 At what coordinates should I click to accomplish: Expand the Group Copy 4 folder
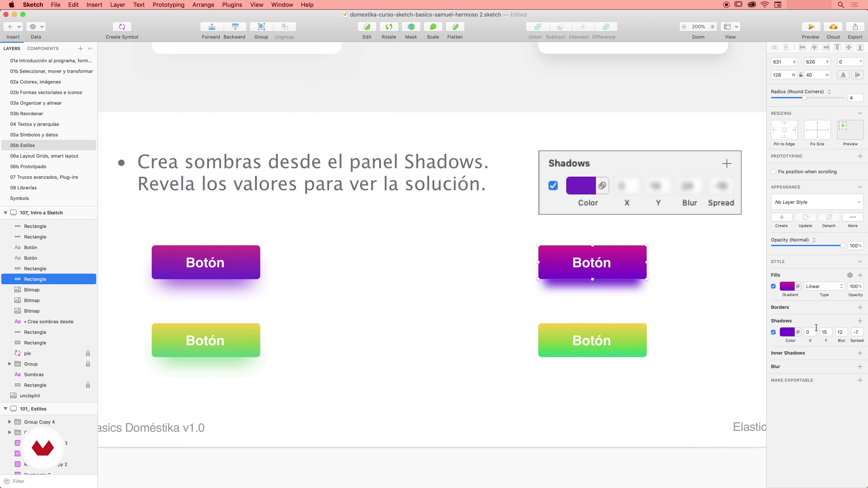[9, 422]
